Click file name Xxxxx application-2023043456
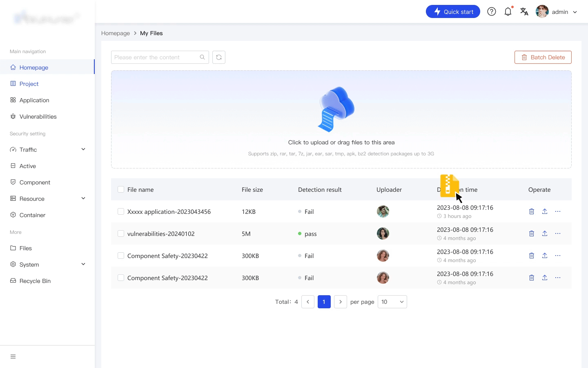 169,211
